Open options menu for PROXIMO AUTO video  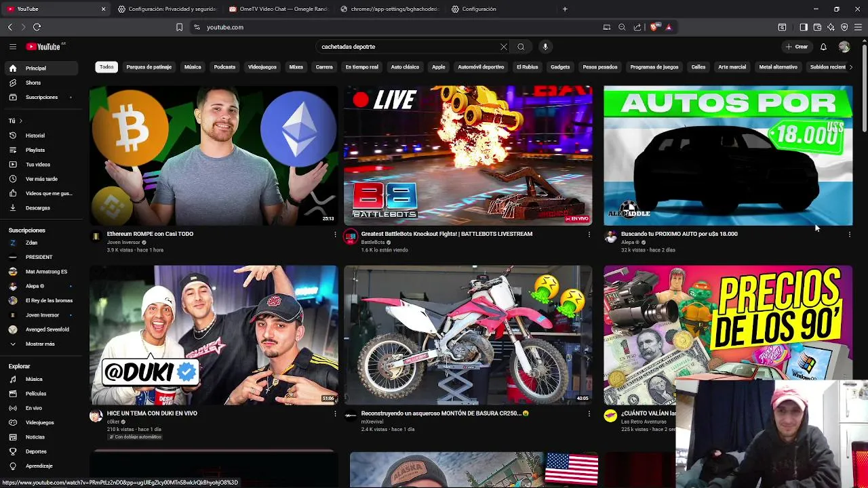click(849, 235)
